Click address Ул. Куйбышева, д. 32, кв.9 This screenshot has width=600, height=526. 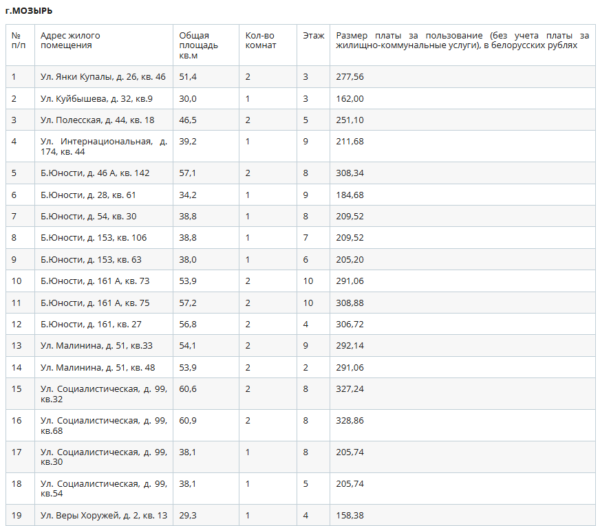tap(96, 98)
